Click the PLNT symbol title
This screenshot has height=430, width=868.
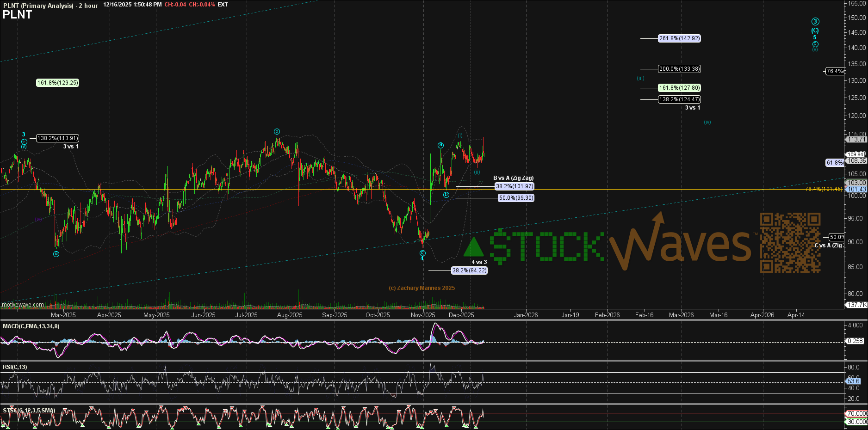tap(17, 15)
